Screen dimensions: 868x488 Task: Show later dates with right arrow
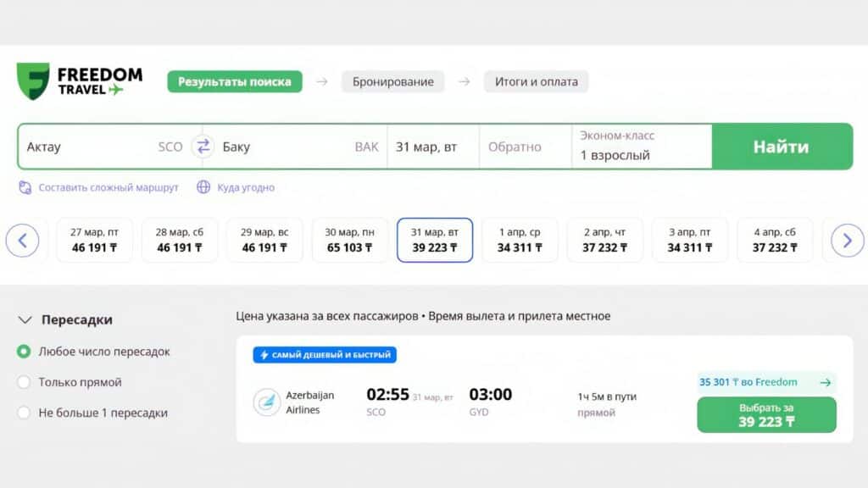(x=847, y=241)
